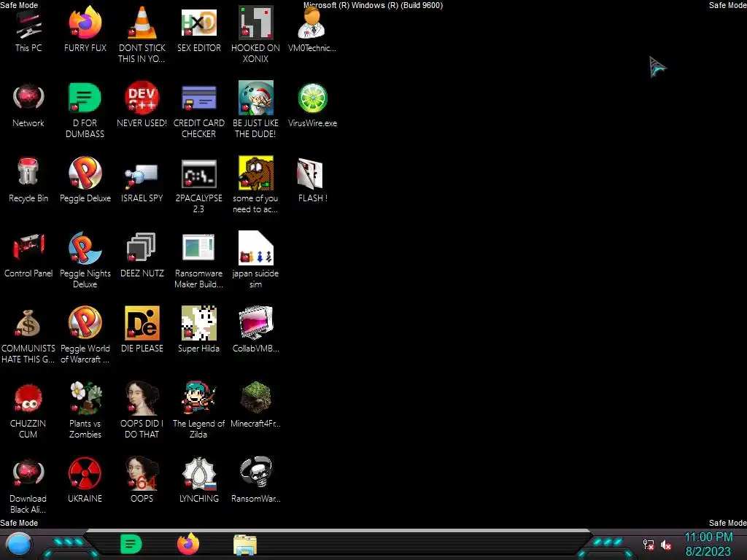747x560 pixels.
Task: Open the Network desktop icon
Action: [x=28, y=98]
